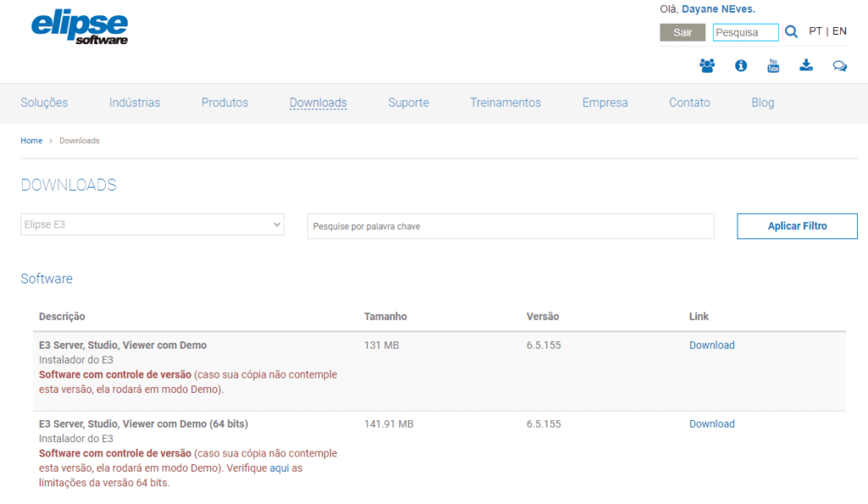The image size is (868, 504).
Task: Click the download tray icon
Action: click(x=806, y=65)
